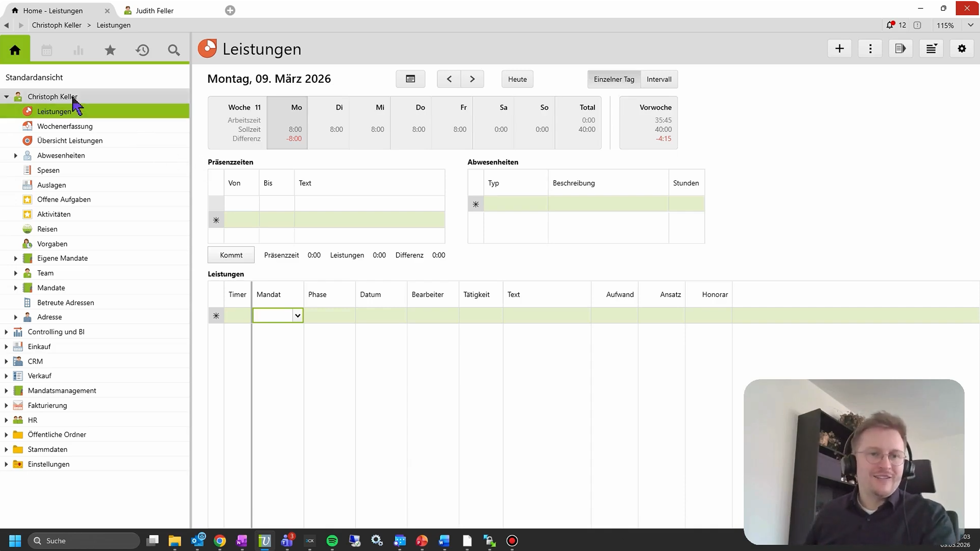This screenshot has width=980, height=551.
Task: Open the bar chart navigation icon
Action: 78,50
